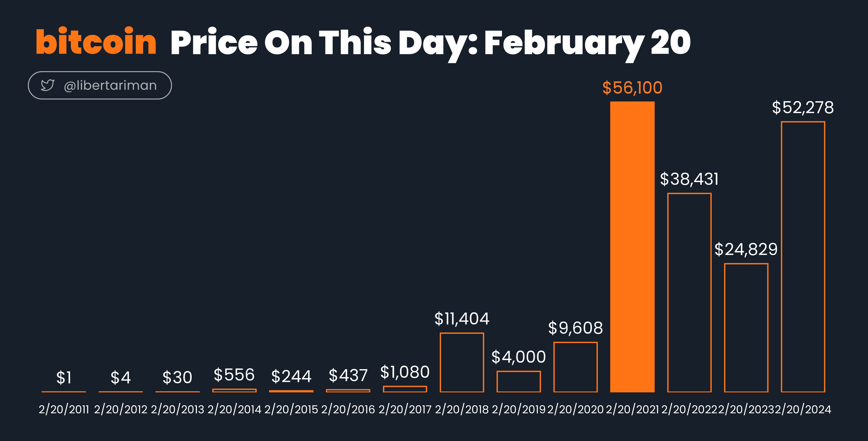Click the 2/20/2011 date label
This screenshot has width=868, height=441.
pyautogui.click(x=64, y=409)
